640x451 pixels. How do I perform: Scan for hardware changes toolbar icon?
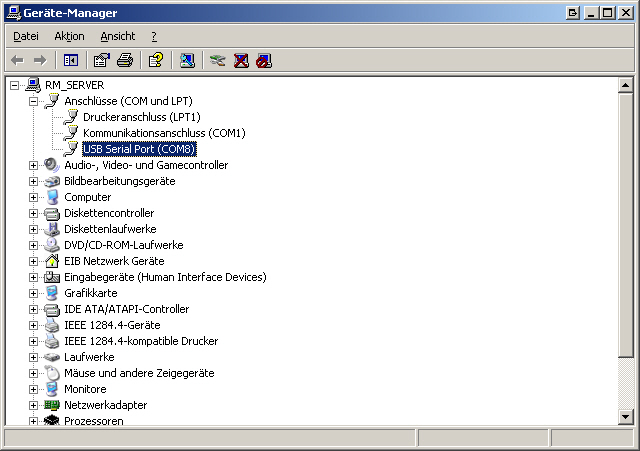click(187, 60)
